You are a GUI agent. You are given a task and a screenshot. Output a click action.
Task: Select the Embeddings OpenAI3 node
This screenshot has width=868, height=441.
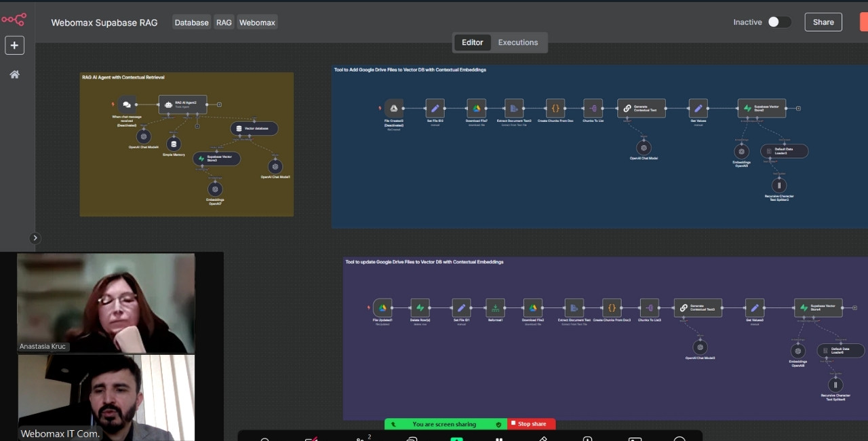(742, 151)
